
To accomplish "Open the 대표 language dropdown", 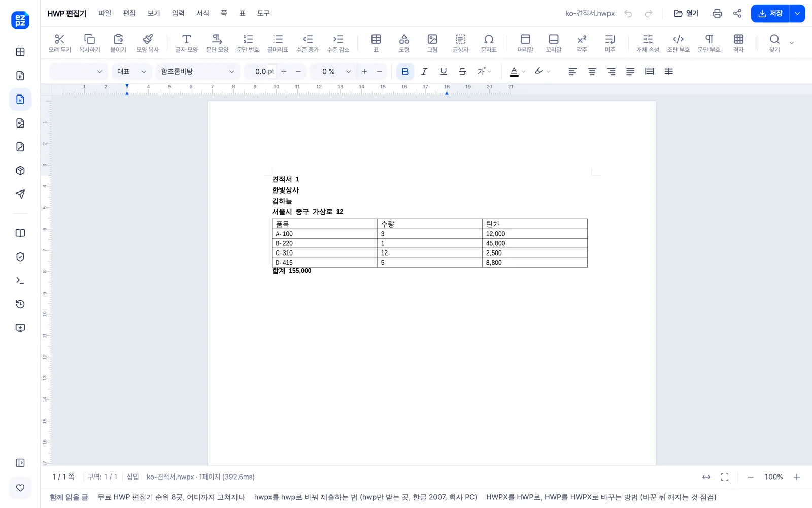I will point(131,72).
